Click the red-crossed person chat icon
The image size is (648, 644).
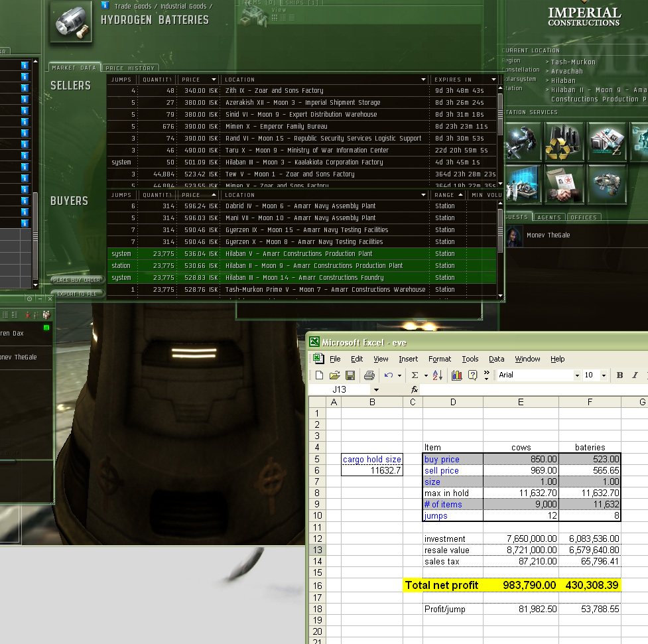click(28, 315)
